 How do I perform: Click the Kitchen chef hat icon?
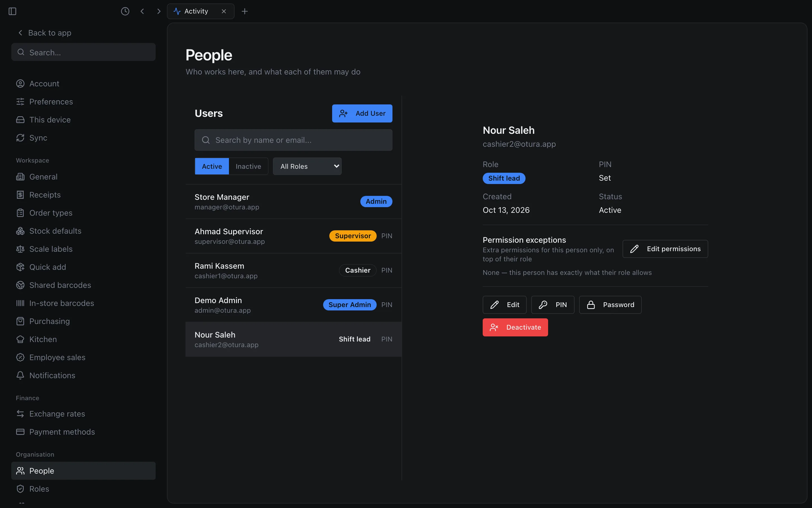(21, 339)
